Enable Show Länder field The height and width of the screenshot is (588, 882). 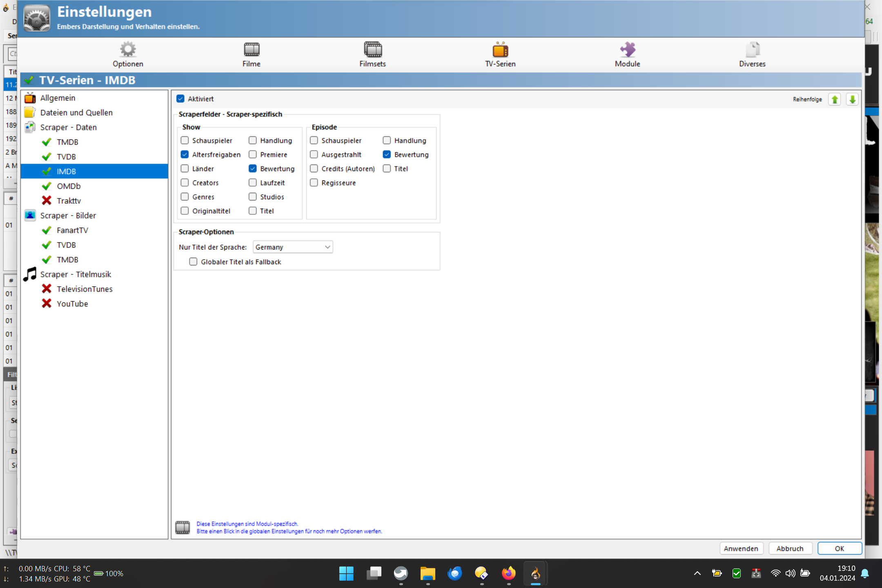tap(185, 169)
